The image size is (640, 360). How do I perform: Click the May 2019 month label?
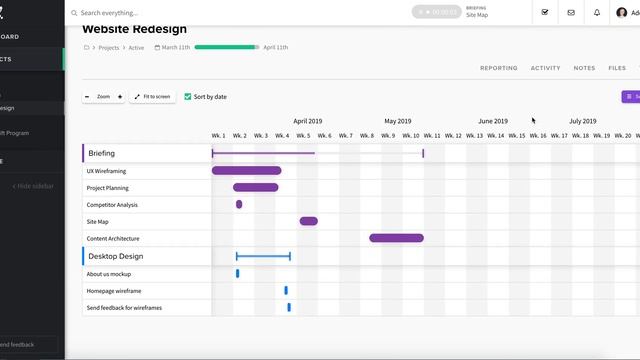click(398, 121)
